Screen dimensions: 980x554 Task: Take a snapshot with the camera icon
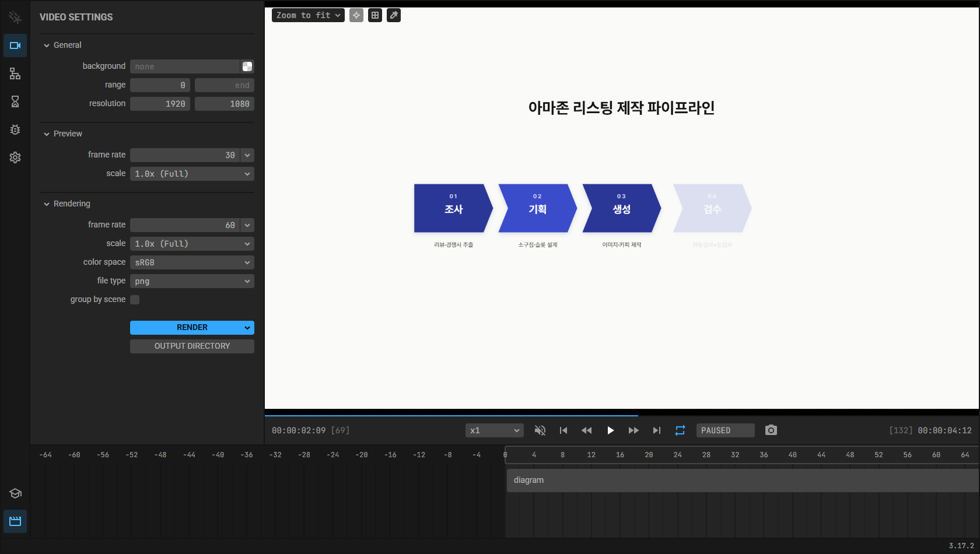pyautogui.click(x=771, y=430)
